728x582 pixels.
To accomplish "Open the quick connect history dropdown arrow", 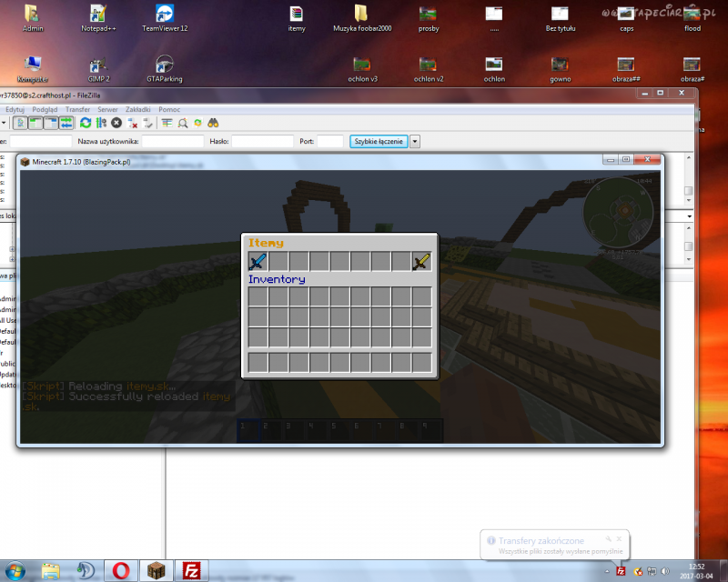I will [x=415, y=142].
